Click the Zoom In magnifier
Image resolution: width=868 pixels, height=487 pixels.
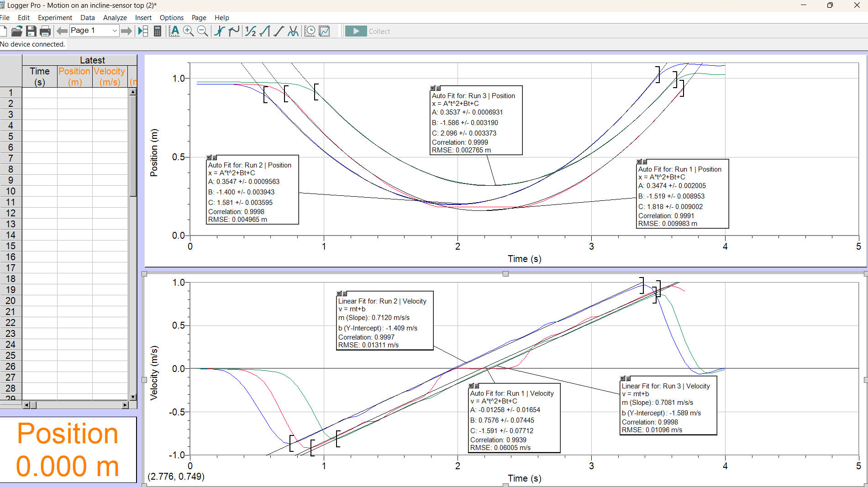point(188,31)
